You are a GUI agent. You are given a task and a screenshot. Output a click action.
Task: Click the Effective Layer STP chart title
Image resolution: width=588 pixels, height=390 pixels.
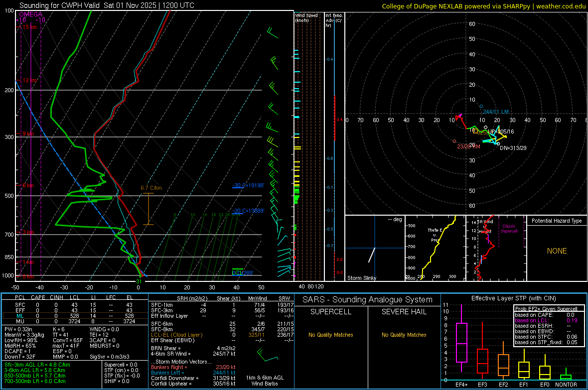pos(513,298)
